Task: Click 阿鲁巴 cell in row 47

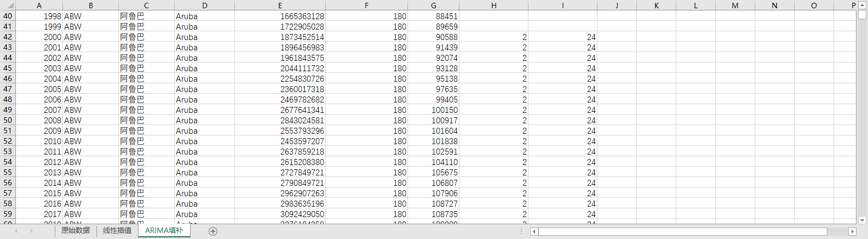Action: click(146, 89)
